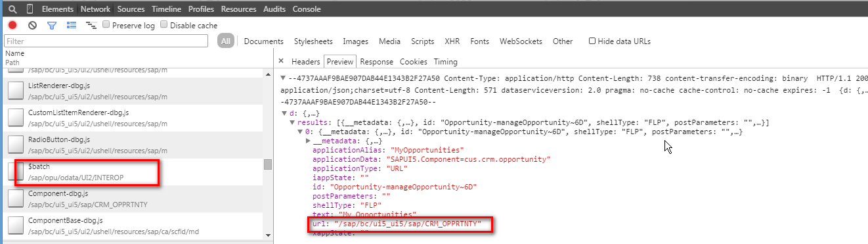Screen dimensions: 868x244
Task: Toggle the overview waterfall icon
Action: click(x=91, y=25)
